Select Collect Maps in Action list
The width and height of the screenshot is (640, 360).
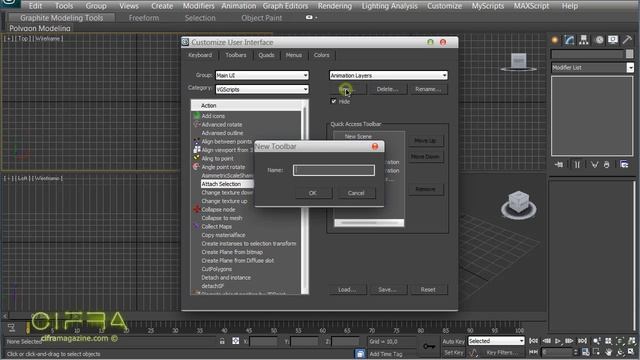click(216, 227)
